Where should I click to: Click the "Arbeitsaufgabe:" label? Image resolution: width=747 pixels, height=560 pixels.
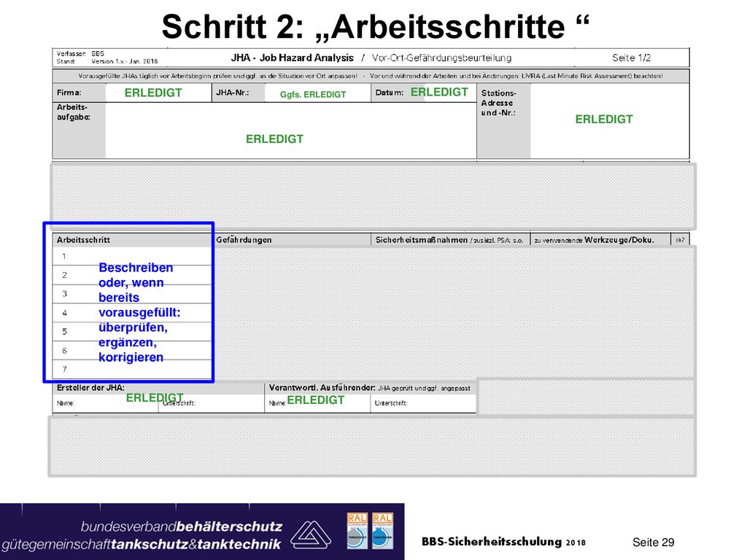[x=74, y=112]
